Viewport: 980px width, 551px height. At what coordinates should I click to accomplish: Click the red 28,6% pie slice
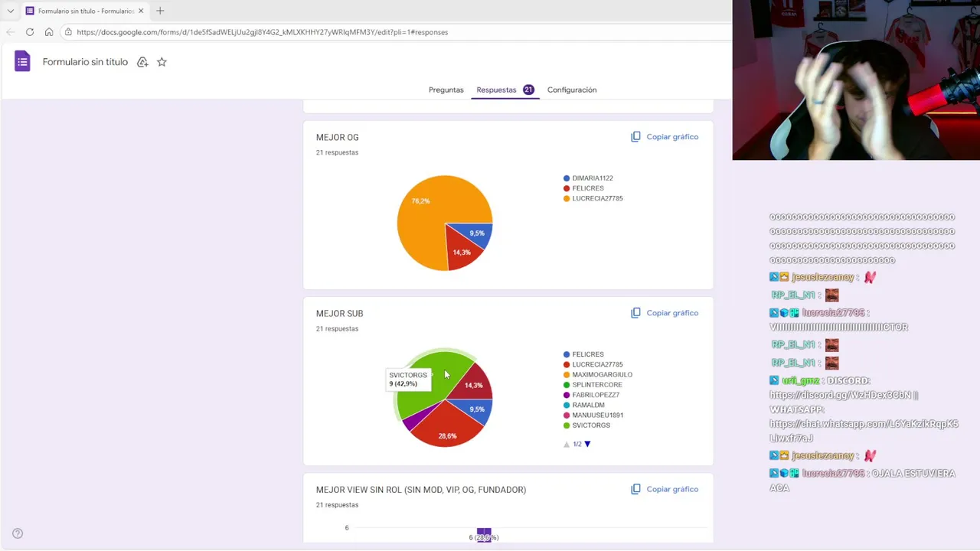(x=446, y=429)
